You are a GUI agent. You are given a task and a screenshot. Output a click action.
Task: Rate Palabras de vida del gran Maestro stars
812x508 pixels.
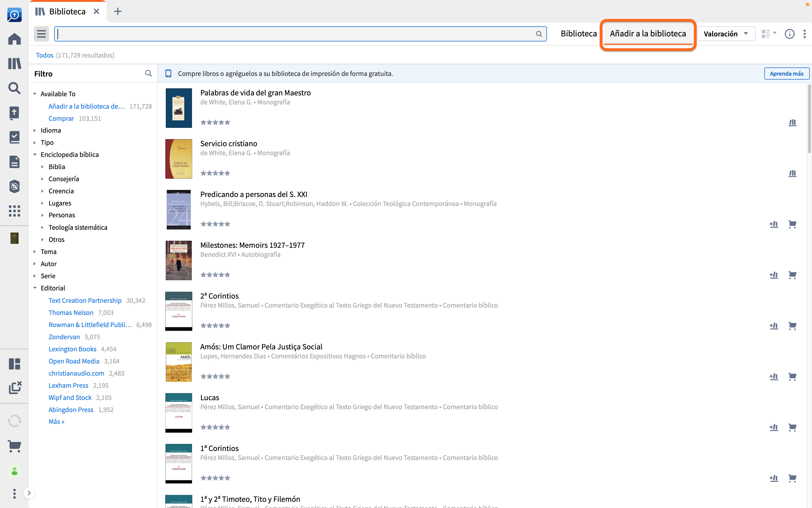(x=215, y=122)
